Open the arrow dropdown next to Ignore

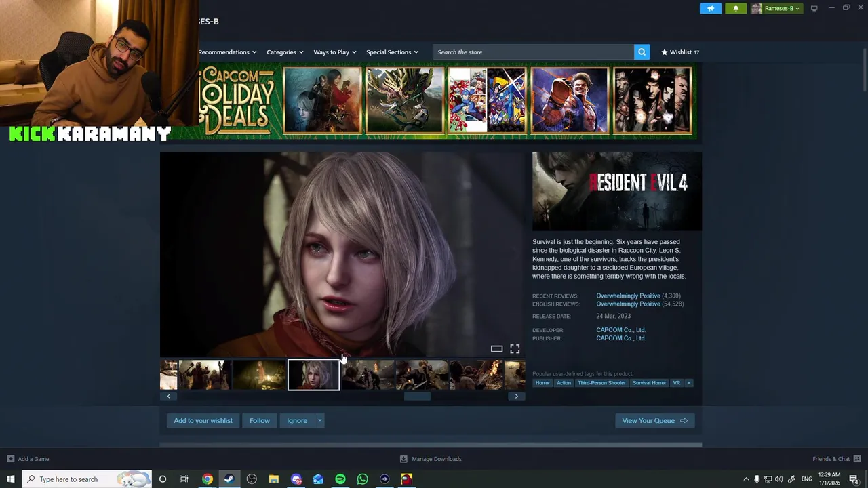319,421
